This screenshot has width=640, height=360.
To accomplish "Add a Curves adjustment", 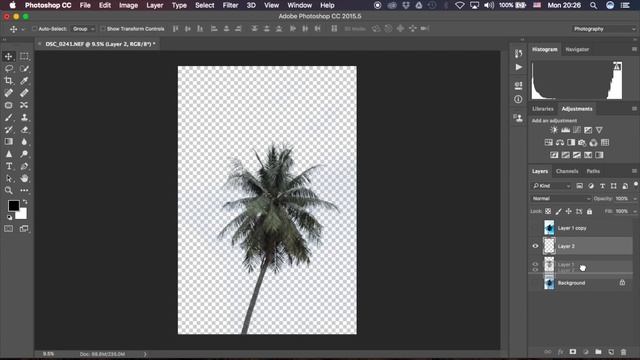I will 576,130.
